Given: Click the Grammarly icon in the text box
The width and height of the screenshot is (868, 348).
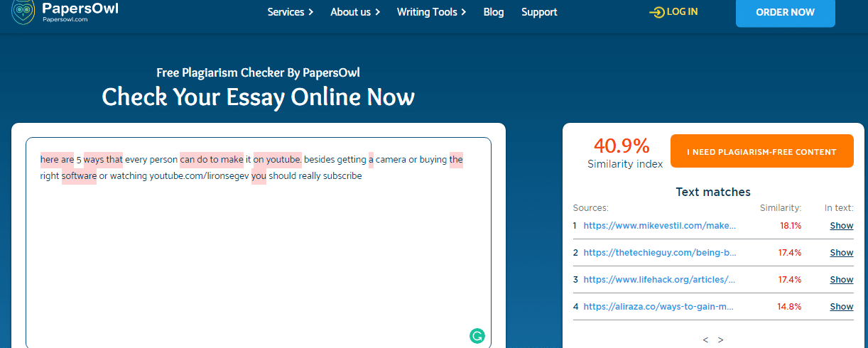Looking at the screenshot, I should tap(477, 336).
